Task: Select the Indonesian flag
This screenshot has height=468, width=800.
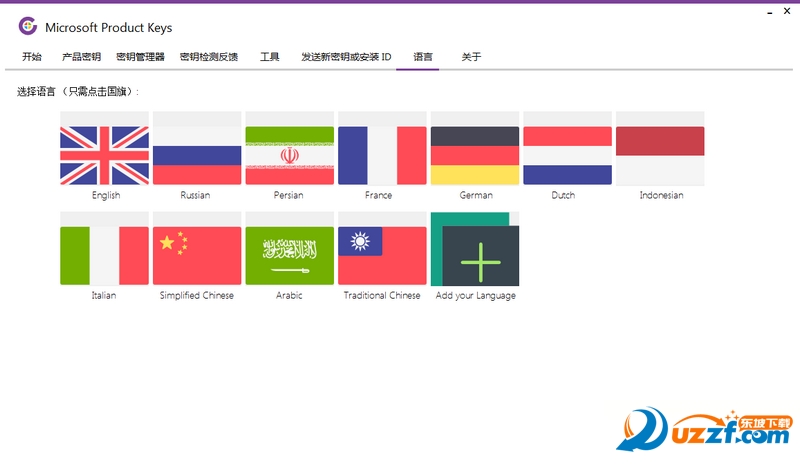Action: point(660,156)
